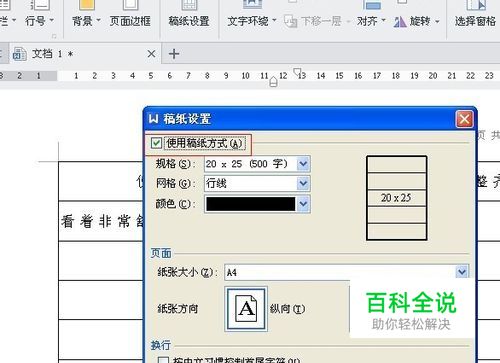Click the 页面边框 page border button
500x363 pixels.
click(x=130, y=21)
